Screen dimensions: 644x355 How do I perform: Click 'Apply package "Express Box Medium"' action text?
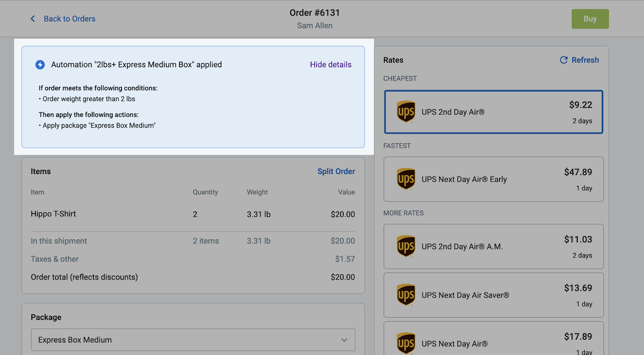(x=99, y=125)
